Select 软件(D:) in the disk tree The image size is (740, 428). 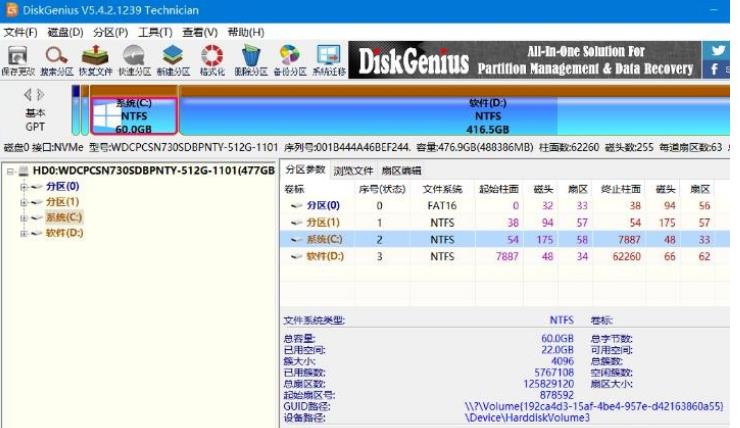65,233
